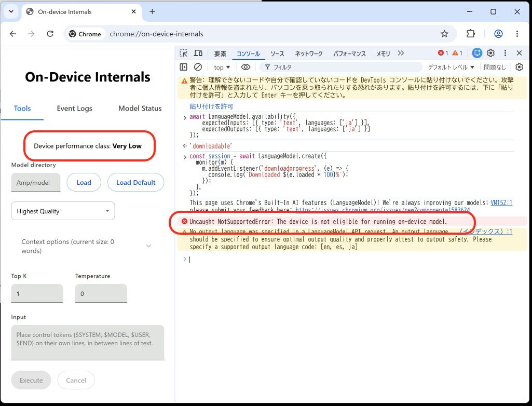The image size is (532, 406).
Task: Open the デフォルト レベル log level dropdown
Action: pyautogui.click(x=451, y=67)
